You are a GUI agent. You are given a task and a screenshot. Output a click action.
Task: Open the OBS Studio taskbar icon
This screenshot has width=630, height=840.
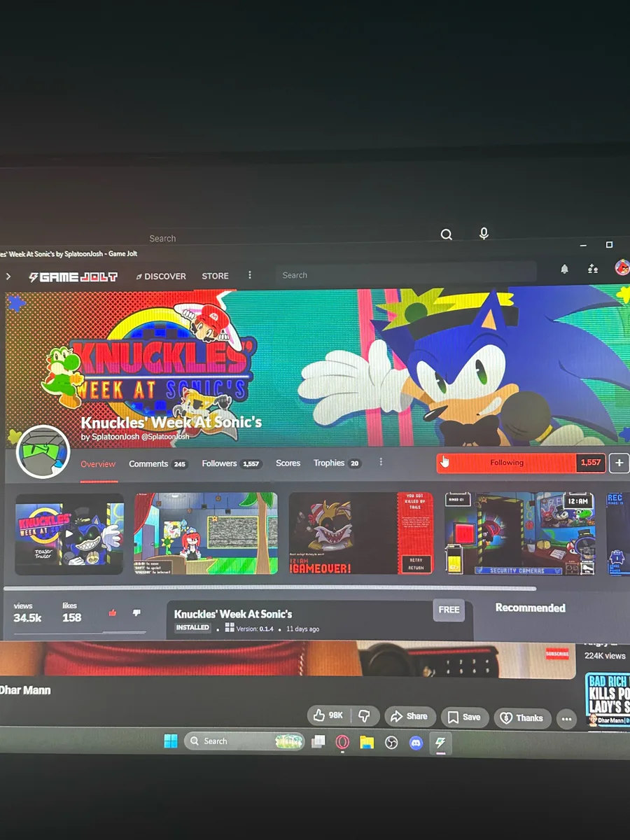(391, 743)
